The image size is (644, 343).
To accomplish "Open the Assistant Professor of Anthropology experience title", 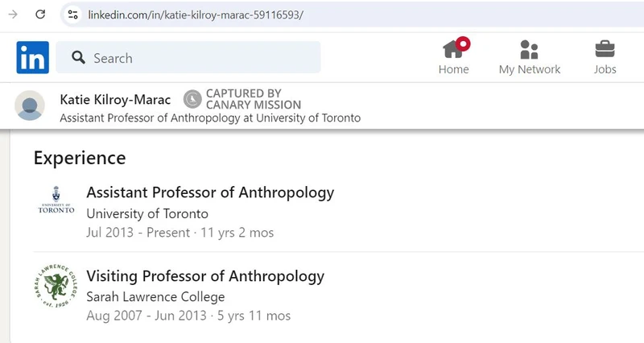I will coord(210,192).
